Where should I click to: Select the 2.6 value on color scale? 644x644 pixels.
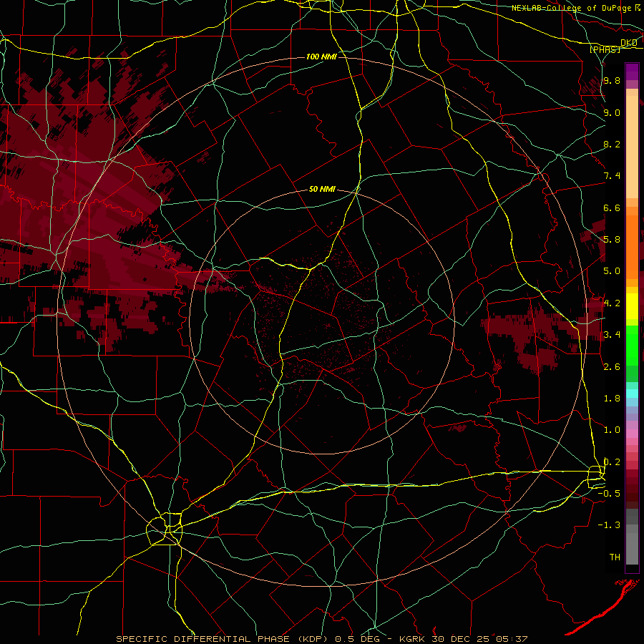(x=612, y=367)
